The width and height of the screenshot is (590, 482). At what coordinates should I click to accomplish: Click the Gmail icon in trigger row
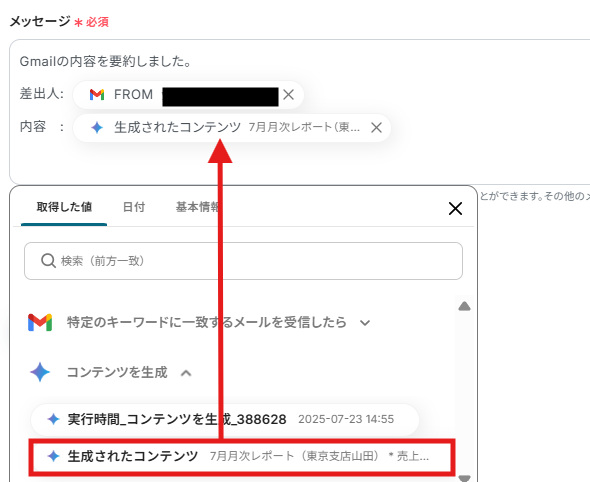[40, 322]
